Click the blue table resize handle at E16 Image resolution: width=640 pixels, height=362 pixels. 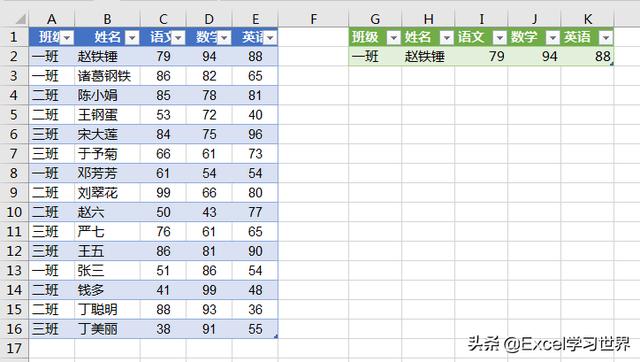coord(276,336)
